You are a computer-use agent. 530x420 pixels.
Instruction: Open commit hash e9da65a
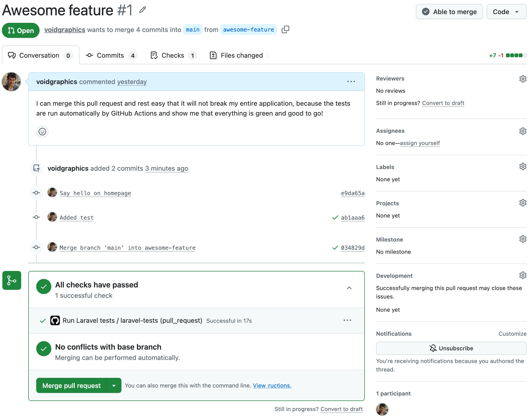coord(353,193)
